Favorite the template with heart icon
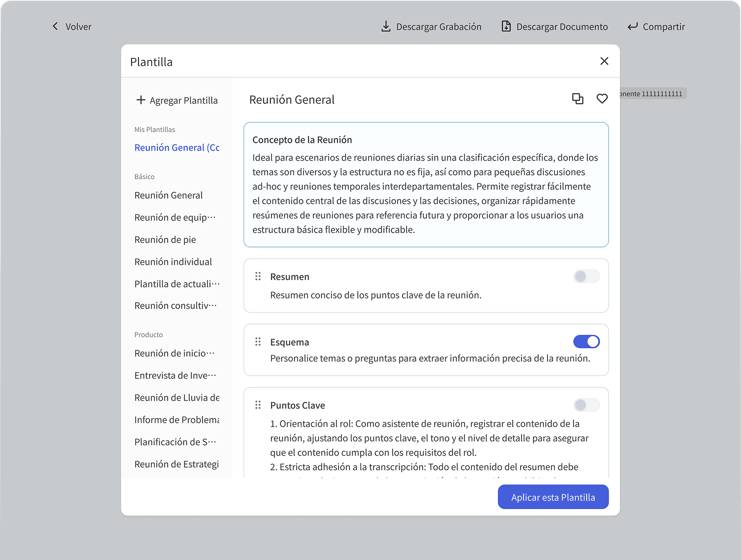This screenshot has height=560, width=741. click(x=602, y=99)
